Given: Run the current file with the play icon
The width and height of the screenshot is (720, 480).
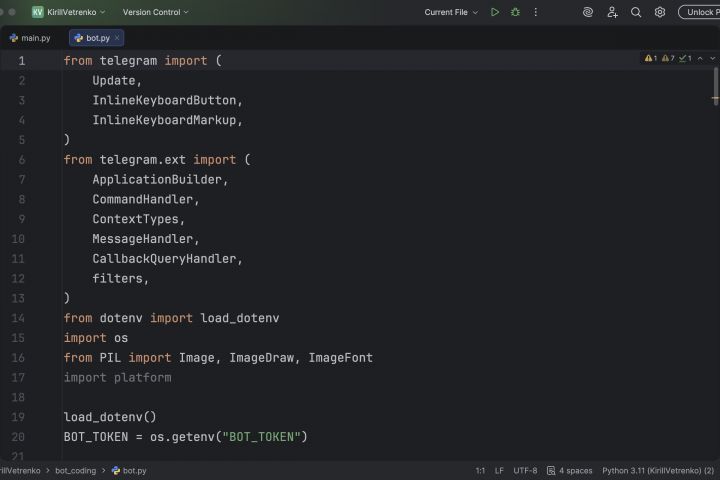Looking at the screenshot, I should (495, 12).
